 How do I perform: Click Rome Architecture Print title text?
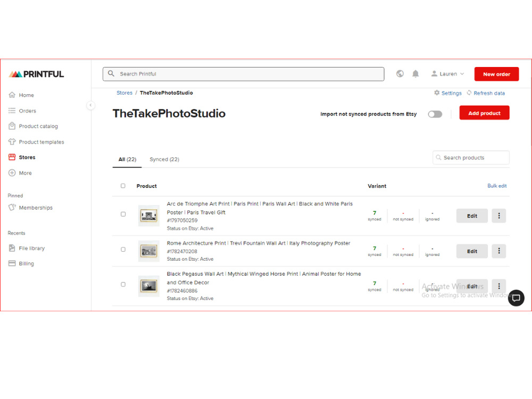pyautogui.click(x=258, y=243)
